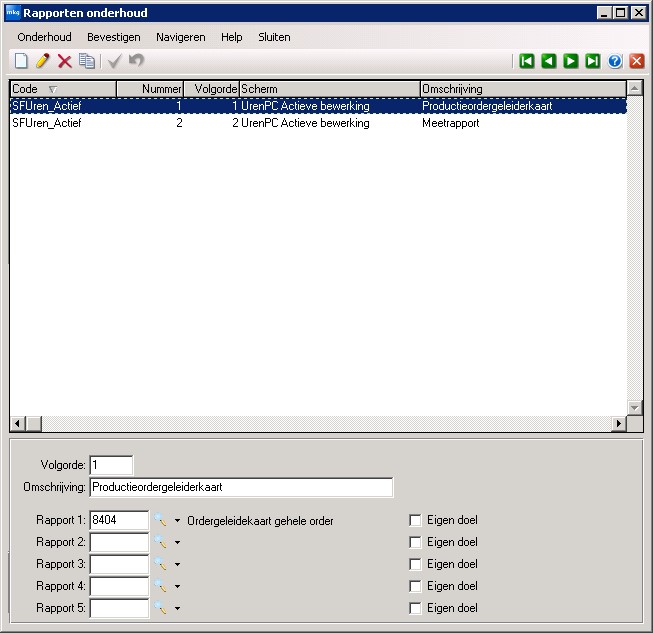Maximize the Rapporten onderhoud window
Image resolution: width=653 pixels, height=633 pixels.
pyautogui.click(x=621, y=13)
